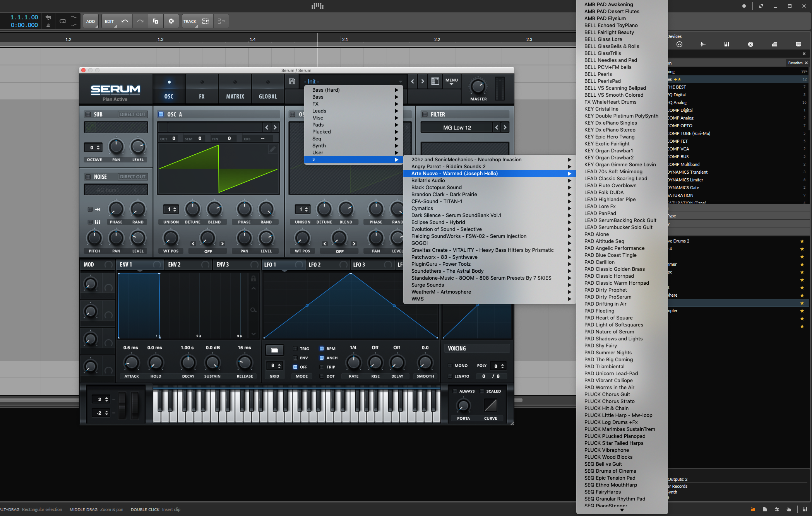Switch to Serum FX tab
Screen dimensions: 812x516
click(202, 89)
